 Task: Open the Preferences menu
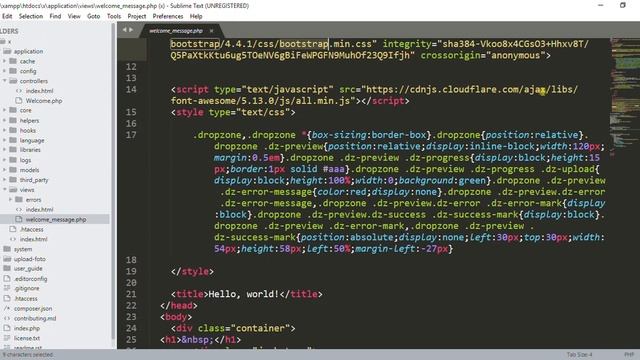click(x=168, y=16)
